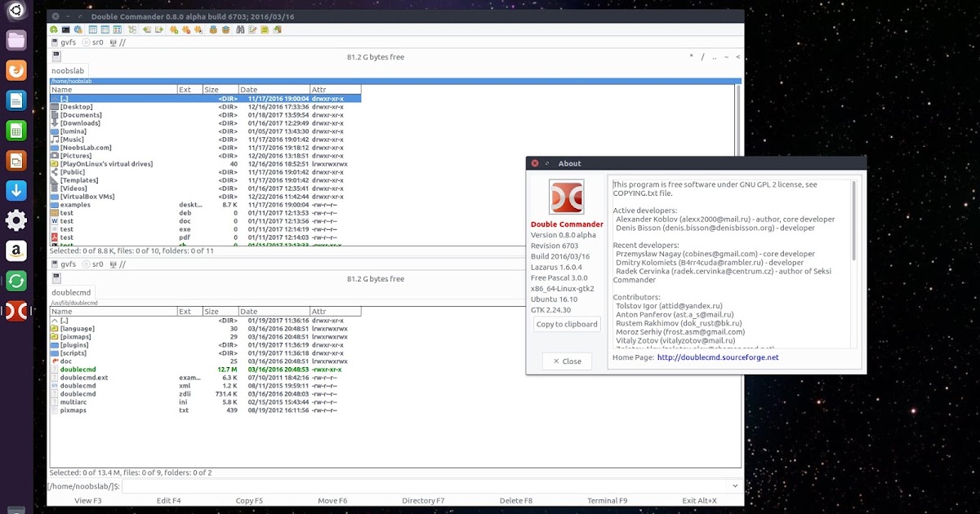Screen dimensions: 980x514
Task: Sort lower panel by Attr column
Action: coord(335,312)
